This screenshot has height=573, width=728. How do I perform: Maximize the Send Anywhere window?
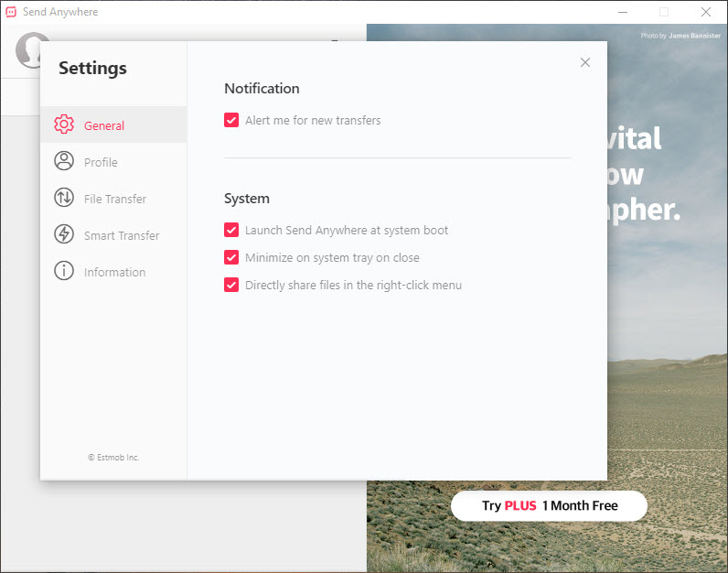664,12
